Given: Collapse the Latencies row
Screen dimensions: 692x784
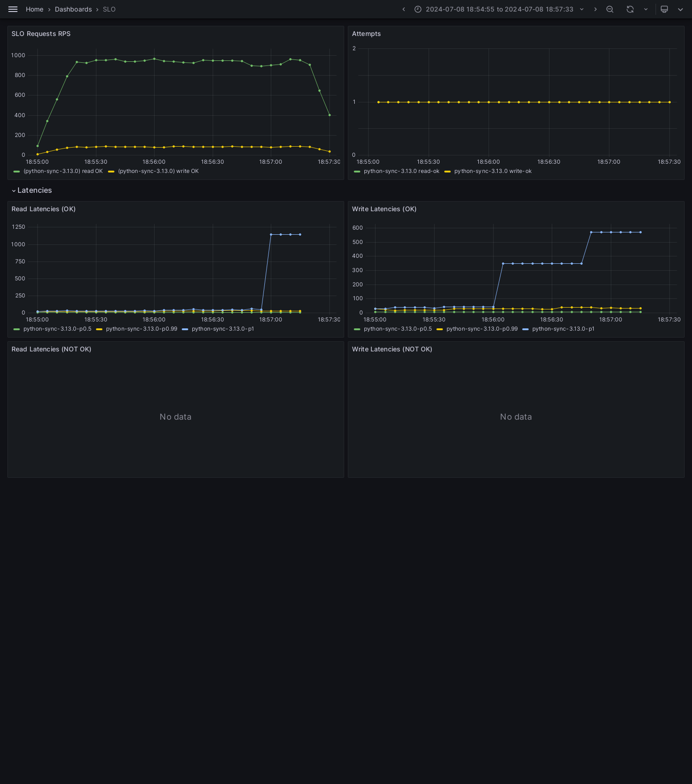Looking at the screenshot, I should pos(31,190).
